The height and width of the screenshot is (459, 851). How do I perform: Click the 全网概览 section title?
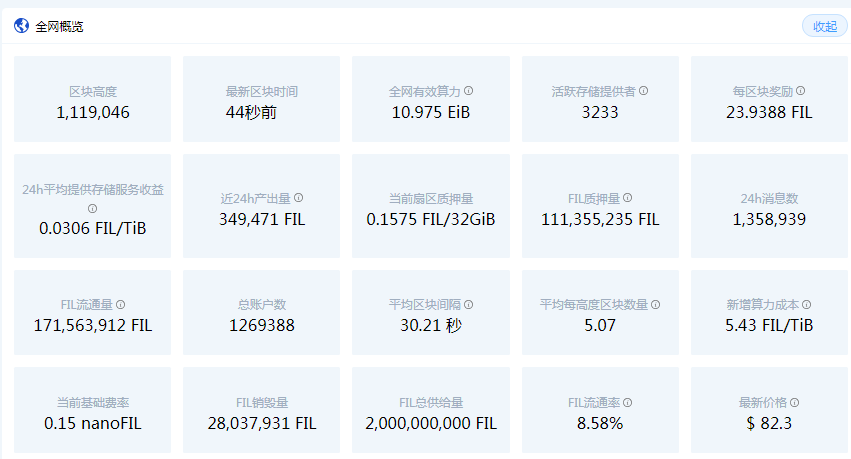pos(59,27)
